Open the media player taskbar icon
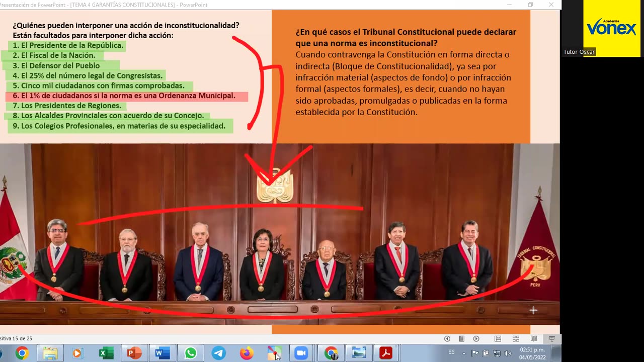 click(x=77, y=353)
